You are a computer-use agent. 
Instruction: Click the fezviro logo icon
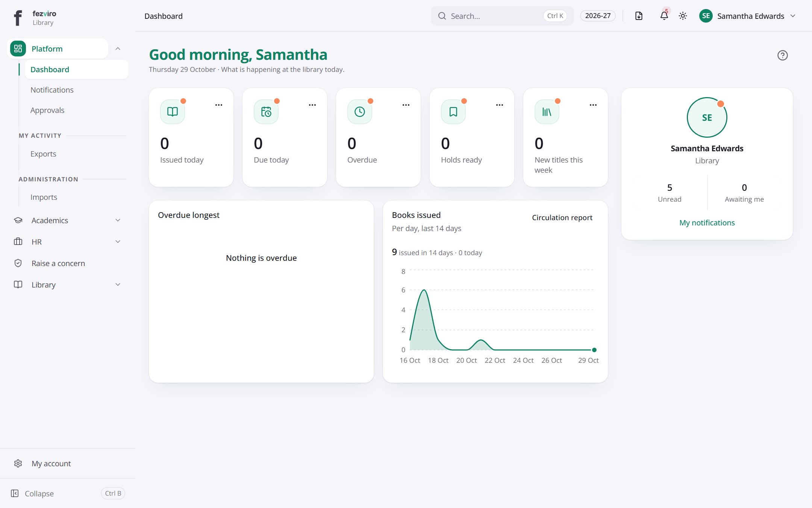point(18,17)
